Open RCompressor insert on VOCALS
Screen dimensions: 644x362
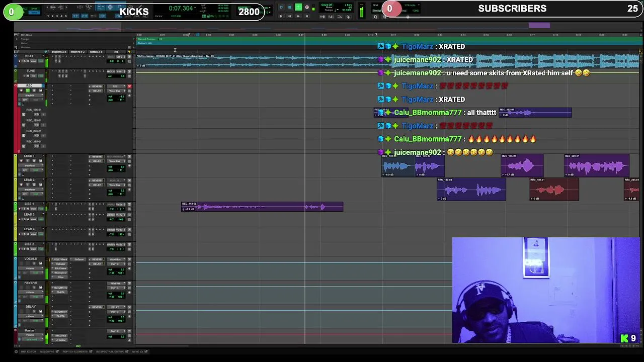pos(60,273)
